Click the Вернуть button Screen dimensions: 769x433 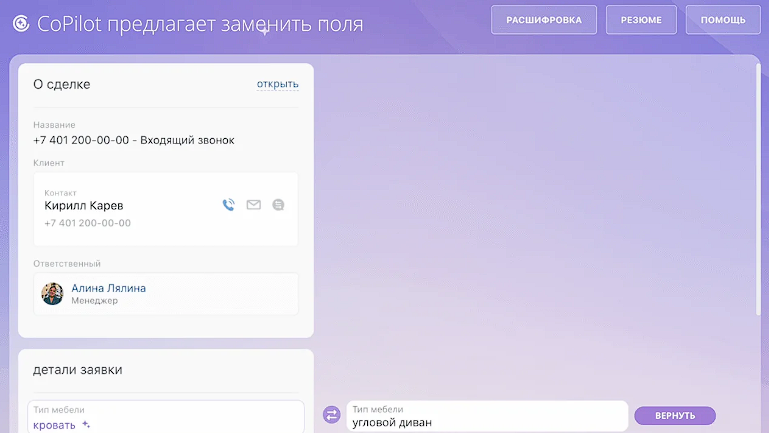click(x=675, y=415)
